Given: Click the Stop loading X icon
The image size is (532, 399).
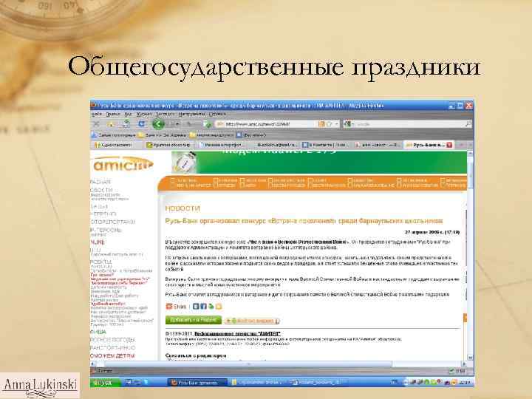Looking at the screenshot, I should pos(96,124).
